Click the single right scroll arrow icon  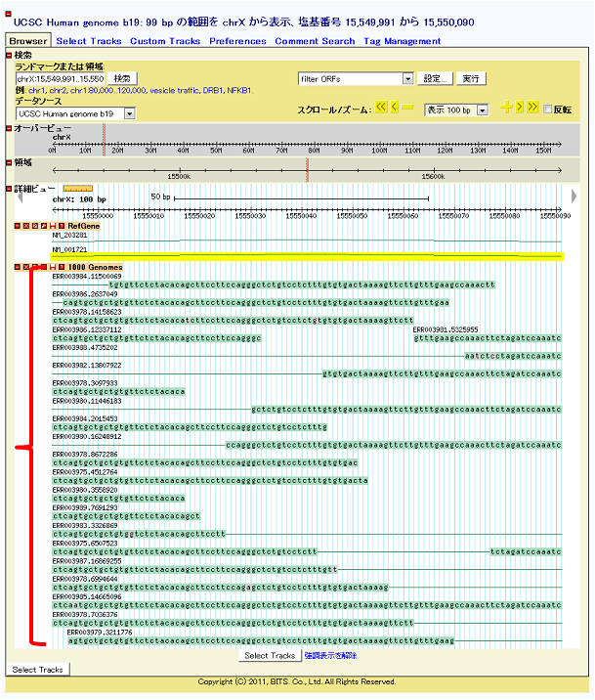(520, 108)
